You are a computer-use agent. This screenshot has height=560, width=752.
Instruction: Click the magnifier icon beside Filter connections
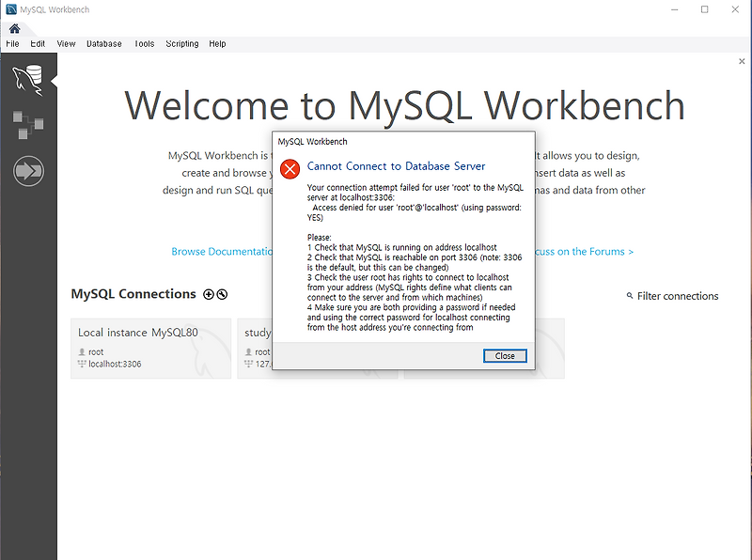pos(630,296)
